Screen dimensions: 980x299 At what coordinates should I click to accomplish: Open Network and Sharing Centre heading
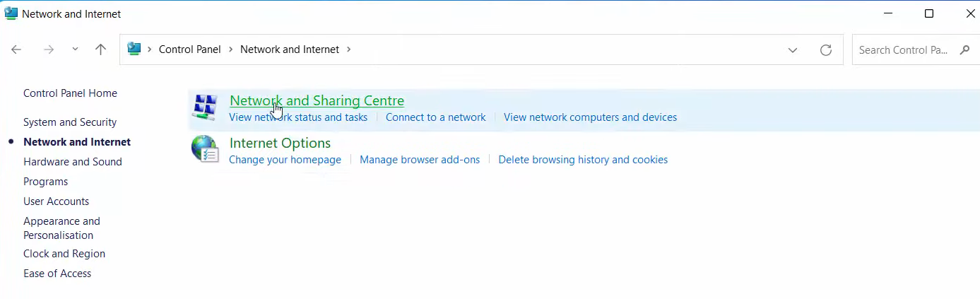click(x=317, y=100)
